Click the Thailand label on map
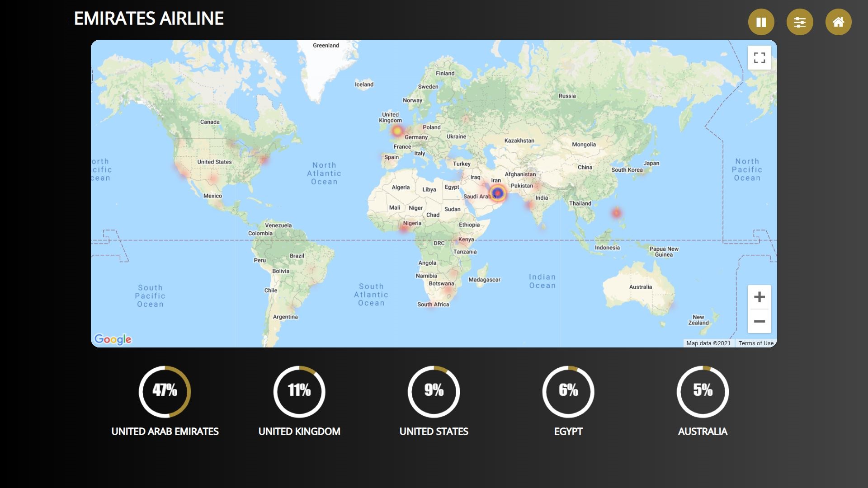Screen dimensions: 868x488 click(580, 204)
